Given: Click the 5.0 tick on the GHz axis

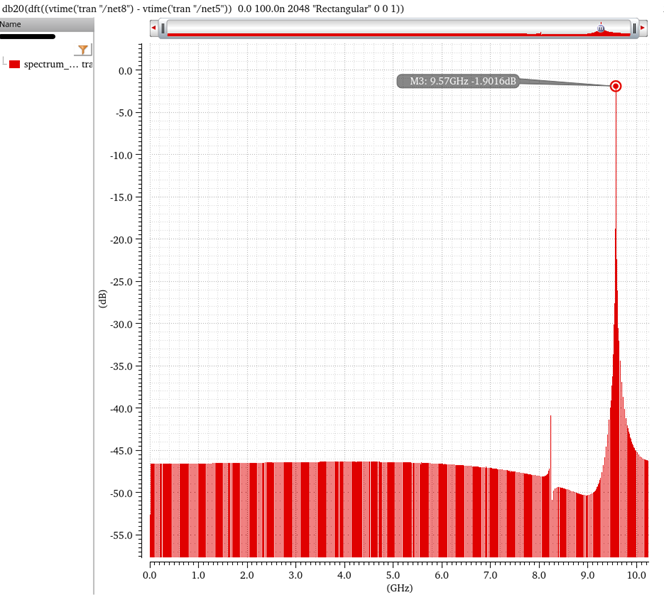Looking at the screenshot, I should click(x=393, y=575).
